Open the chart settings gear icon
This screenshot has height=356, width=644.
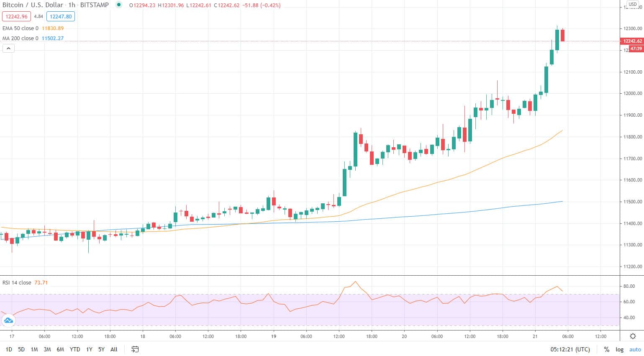click(632, 336)
